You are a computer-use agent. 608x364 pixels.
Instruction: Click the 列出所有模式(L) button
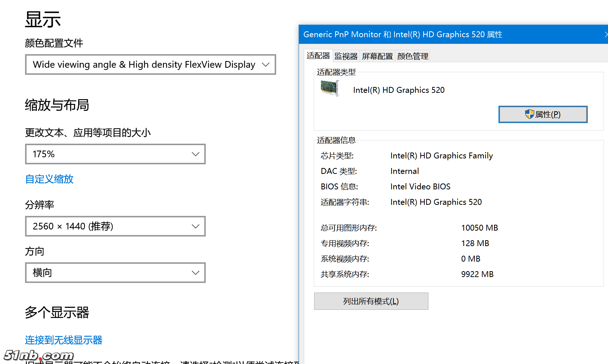click(371, 301)
